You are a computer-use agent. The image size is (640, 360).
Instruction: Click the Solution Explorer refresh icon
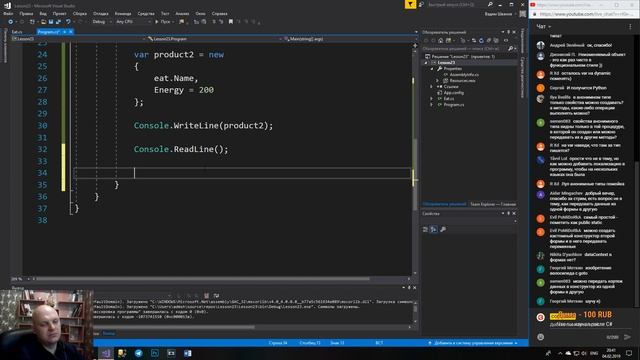click(x=481, y=40)
